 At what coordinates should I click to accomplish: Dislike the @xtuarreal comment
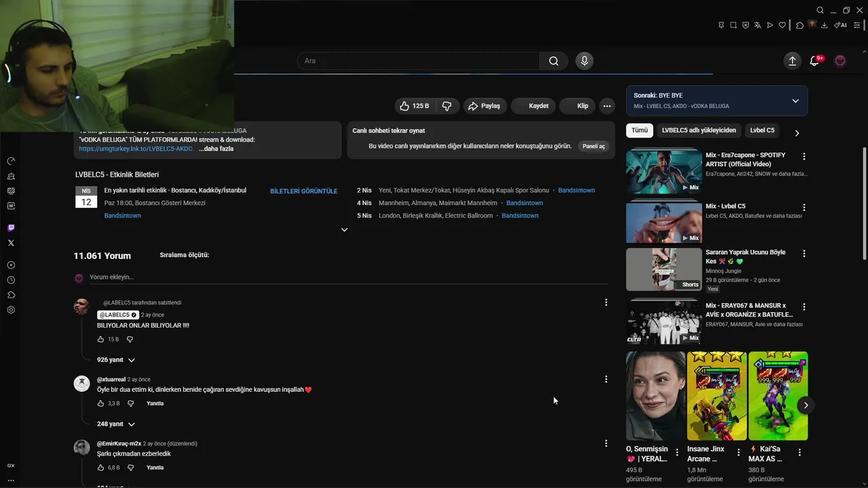(131, 403)
